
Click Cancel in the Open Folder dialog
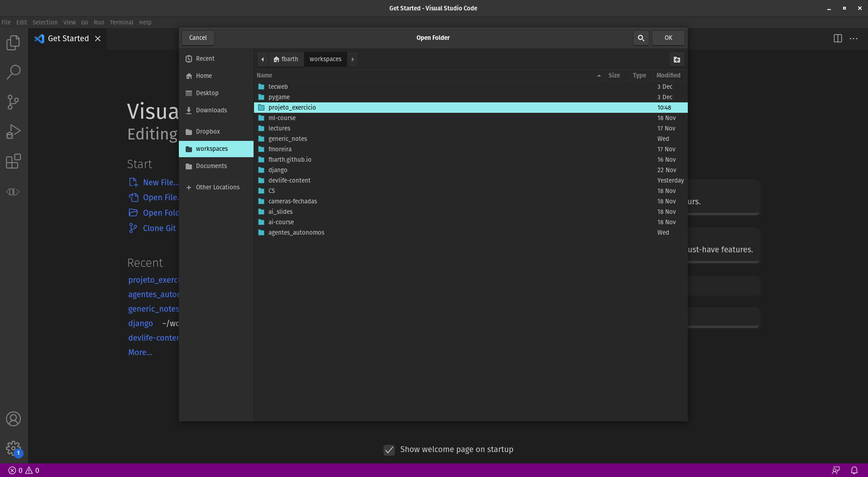pos(198,38)
